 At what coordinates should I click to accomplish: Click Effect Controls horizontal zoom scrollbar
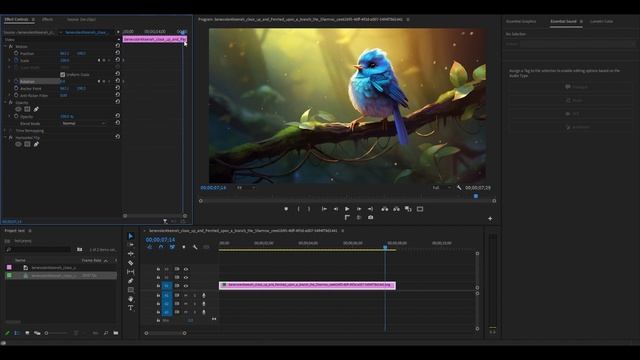tap(155, 216)
